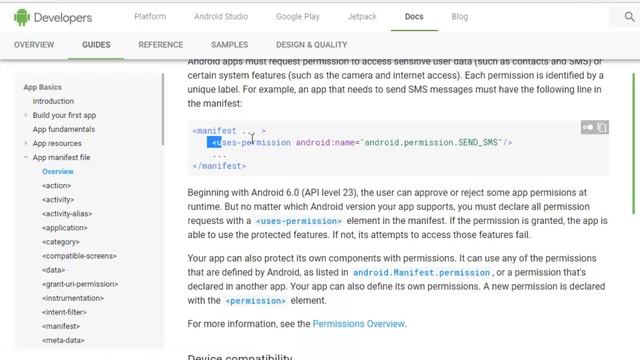
Task: Open the <application> sidebar entry
Action: (64, 228)
